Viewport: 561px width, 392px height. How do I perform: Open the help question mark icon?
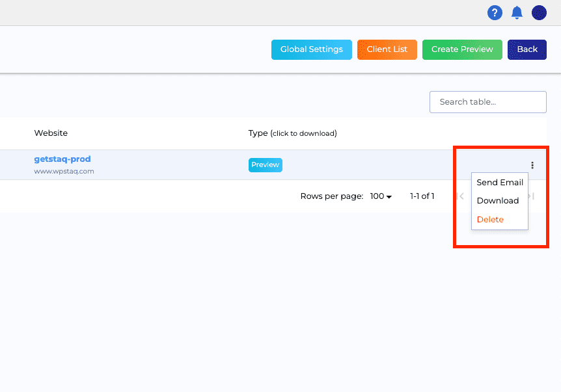(x=495, y=12)
